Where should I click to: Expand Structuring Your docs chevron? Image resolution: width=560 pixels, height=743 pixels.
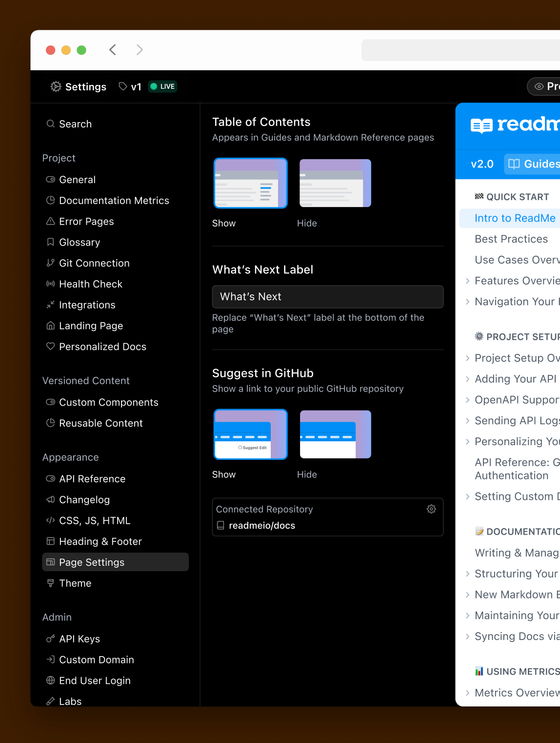pyautogui.click(x=467, y=574)
